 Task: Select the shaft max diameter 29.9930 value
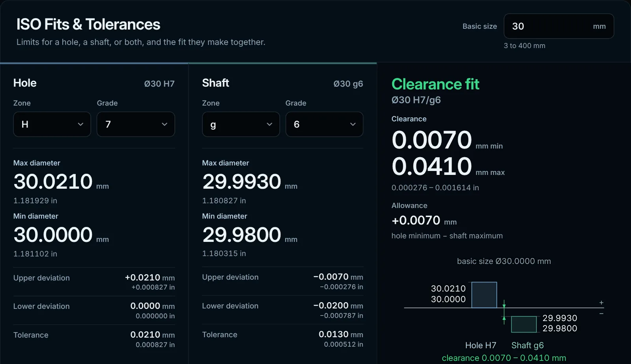(242, 182)
